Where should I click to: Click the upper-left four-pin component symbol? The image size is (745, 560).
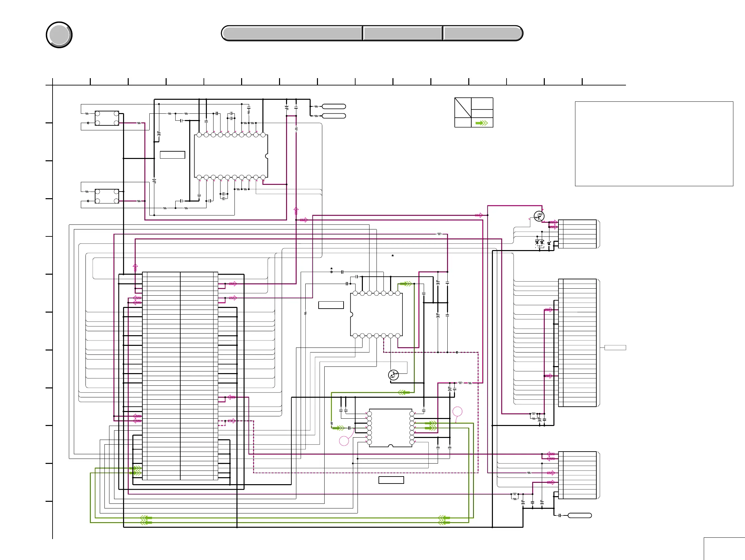(107, 118)
